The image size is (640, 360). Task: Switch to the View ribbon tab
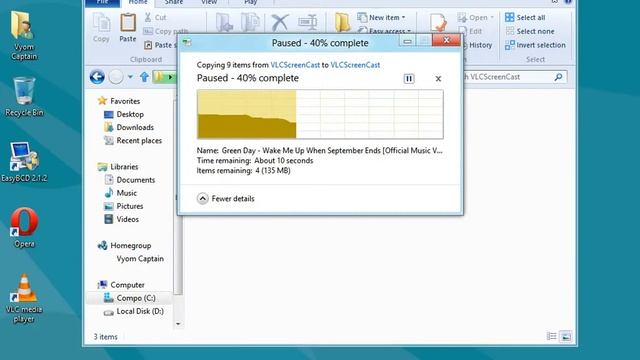click(x=209, y=2)
